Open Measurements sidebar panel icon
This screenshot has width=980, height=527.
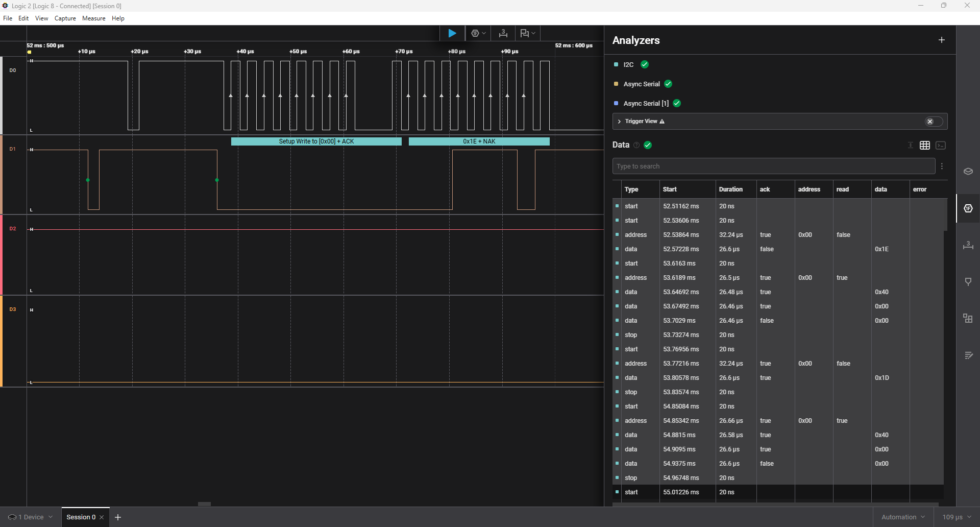[x=968, y=245]
